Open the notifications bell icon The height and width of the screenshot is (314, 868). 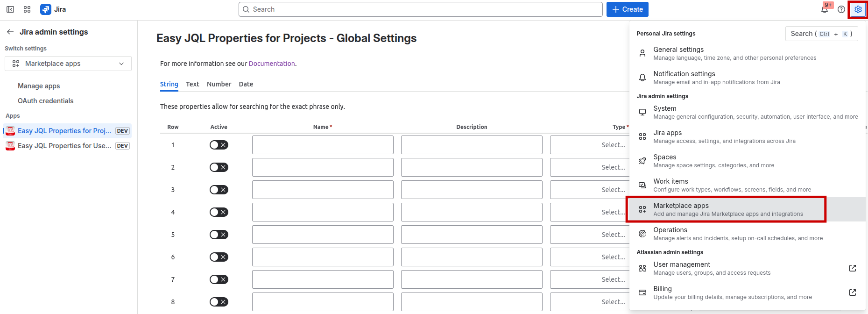[x=825, y=9]
